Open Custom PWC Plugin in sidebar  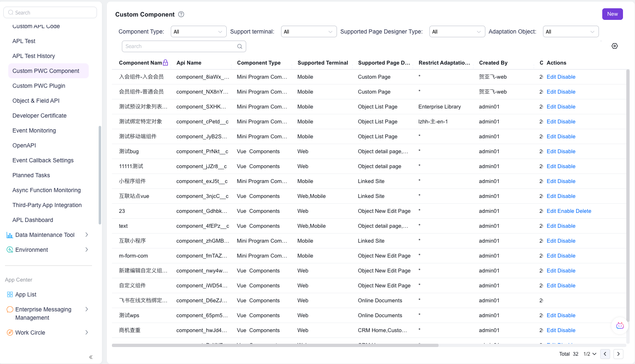(39, 86)
